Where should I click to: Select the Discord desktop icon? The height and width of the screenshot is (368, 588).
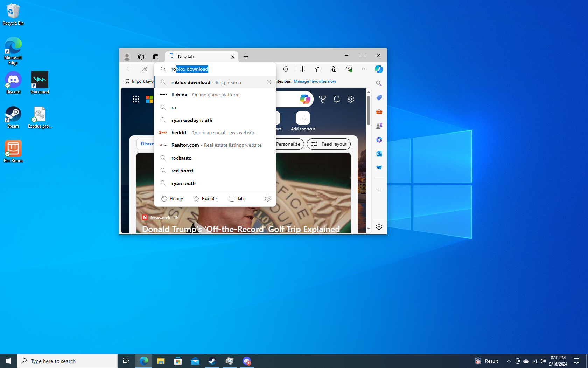click(13, 83)
